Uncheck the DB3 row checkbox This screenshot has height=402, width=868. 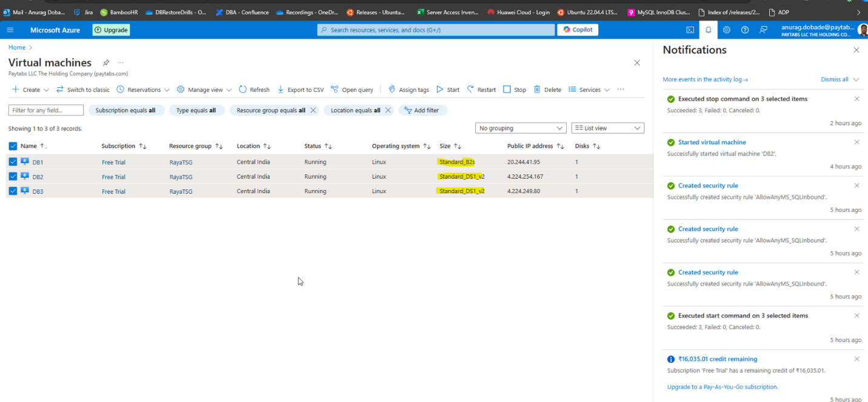click(13, 191)
